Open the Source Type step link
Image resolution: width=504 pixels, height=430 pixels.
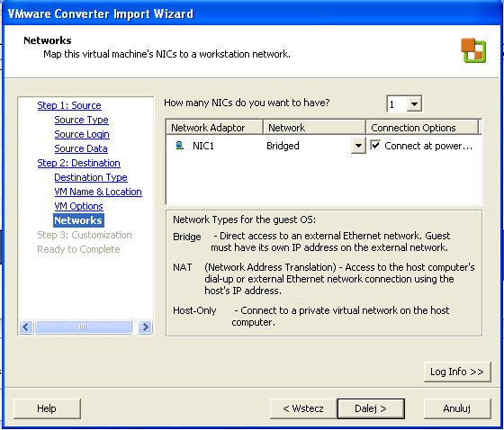coord(81,120)
